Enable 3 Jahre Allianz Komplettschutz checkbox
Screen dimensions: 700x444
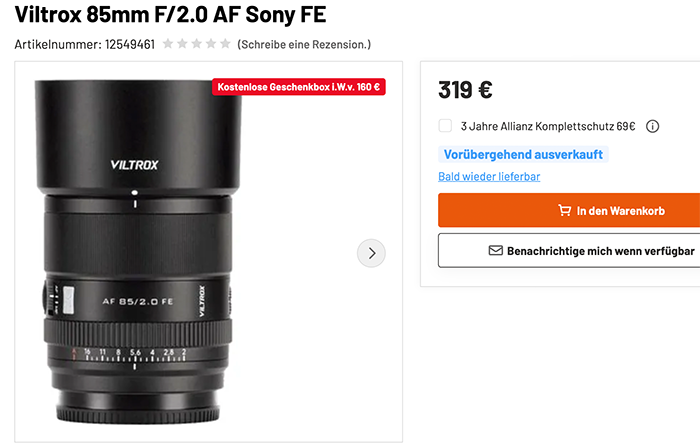[x=445, y=126]
